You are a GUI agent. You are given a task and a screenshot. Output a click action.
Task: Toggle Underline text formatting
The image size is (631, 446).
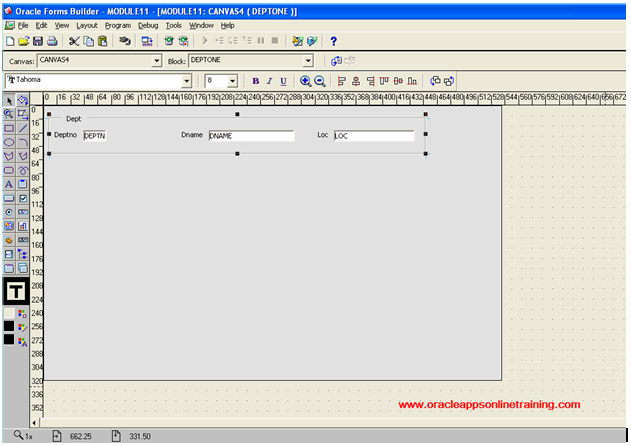coord(283,81)
